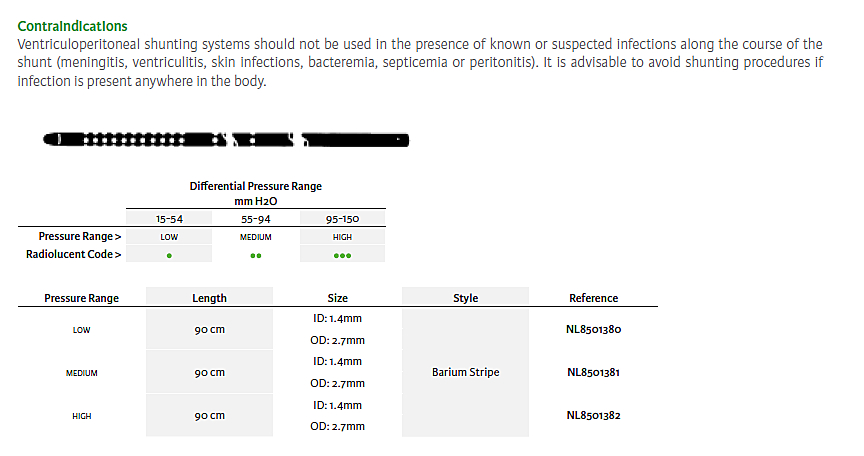Click the Contraindications heading

click(x=72, y=26)
